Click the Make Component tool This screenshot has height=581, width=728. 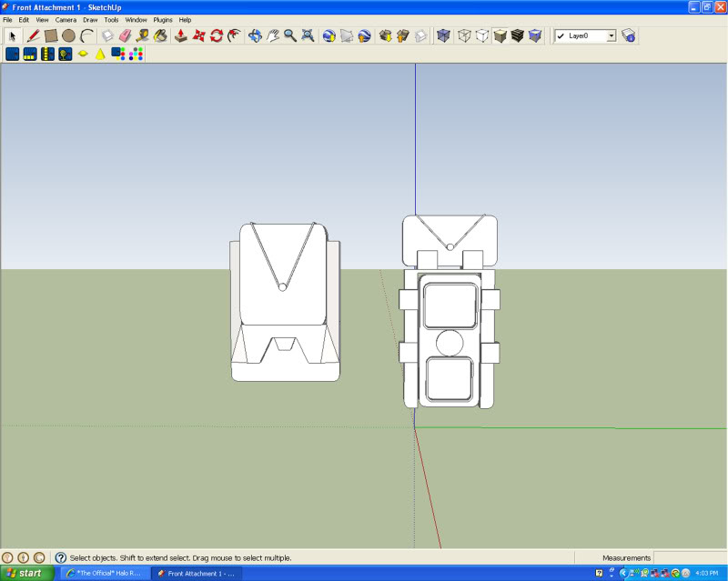pyautogui.click(x=107, y=35)
